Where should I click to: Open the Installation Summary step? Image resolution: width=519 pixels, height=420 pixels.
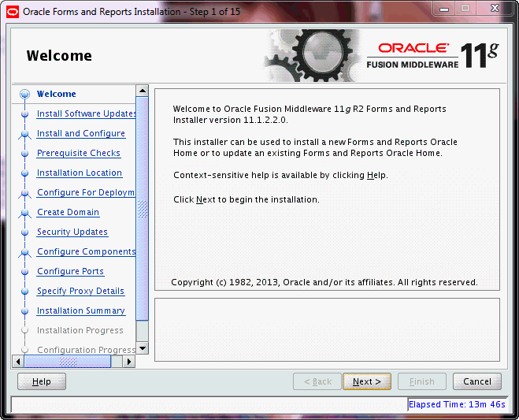coord(81,310)
